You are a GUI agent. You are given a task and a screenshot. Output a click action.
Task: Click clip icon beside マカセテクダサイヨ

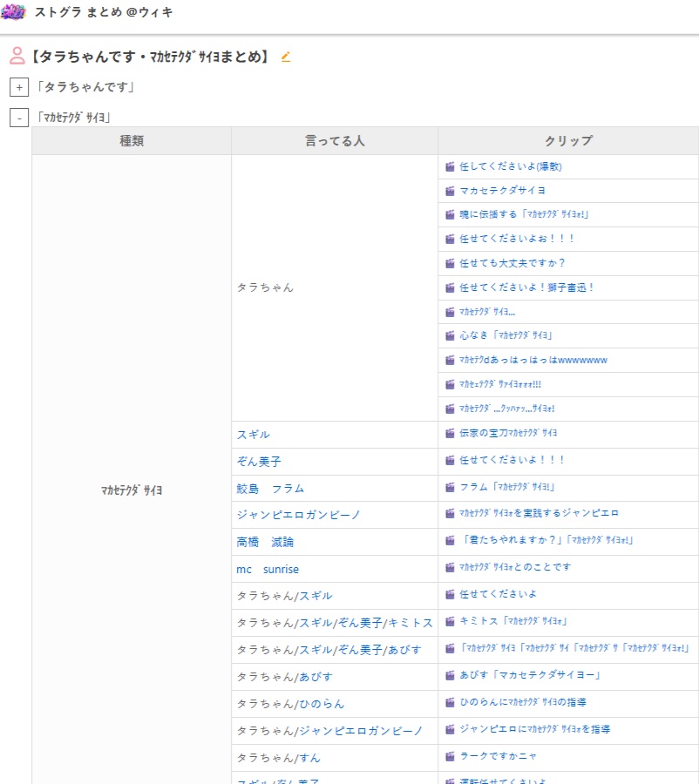[x=450, y=191]
